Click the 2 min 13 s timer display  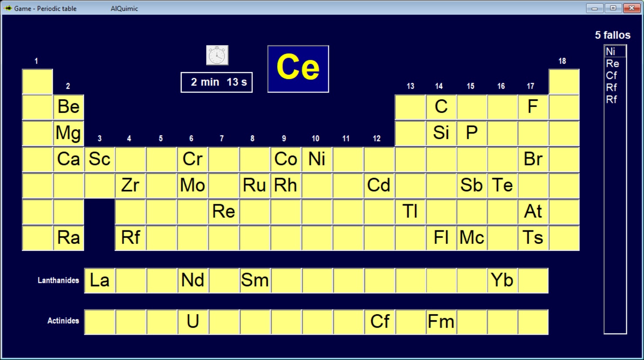[x=217, y=82]
